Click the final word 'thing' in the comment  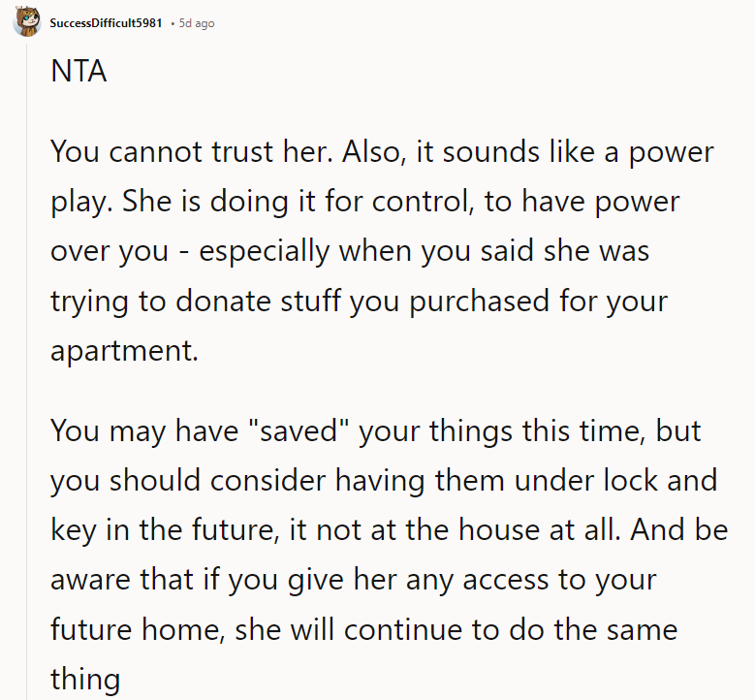[85, 679]
